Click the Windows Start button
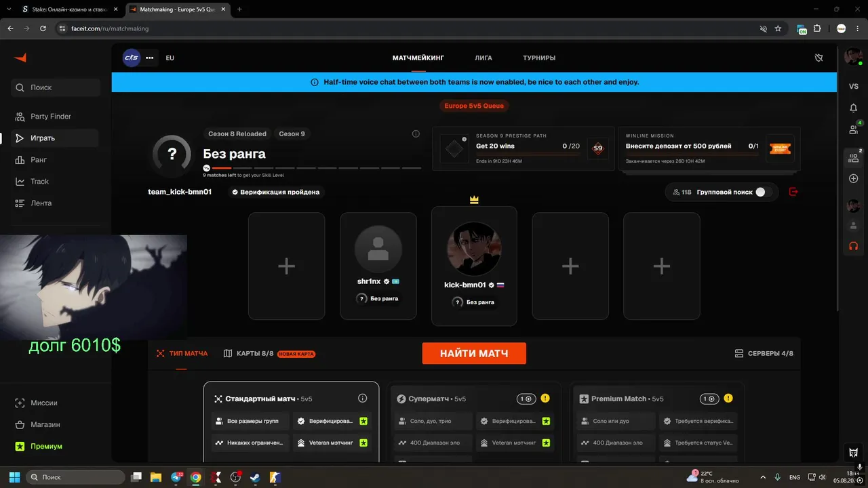This screenshot has height=488, width=868. pyautogui.click(x=15, y=477)
